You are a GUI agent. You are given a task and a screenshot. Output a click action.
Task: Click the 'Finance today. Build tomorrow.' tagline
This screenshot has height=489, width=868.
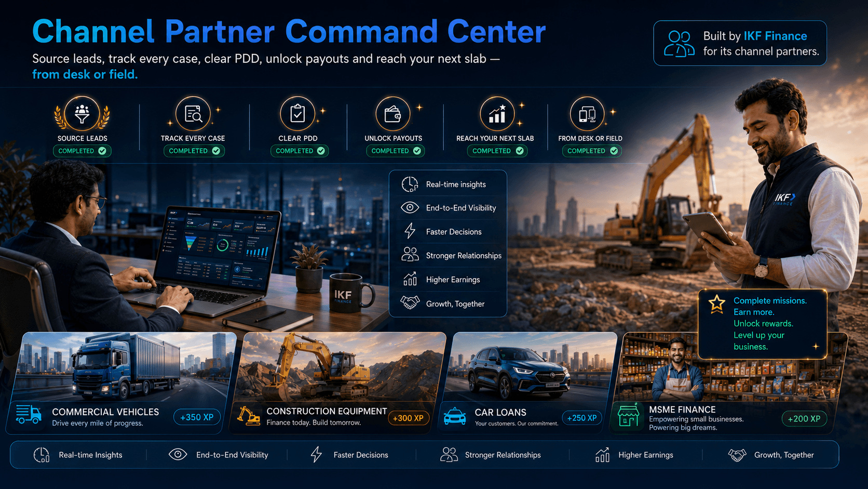(314, 423)
